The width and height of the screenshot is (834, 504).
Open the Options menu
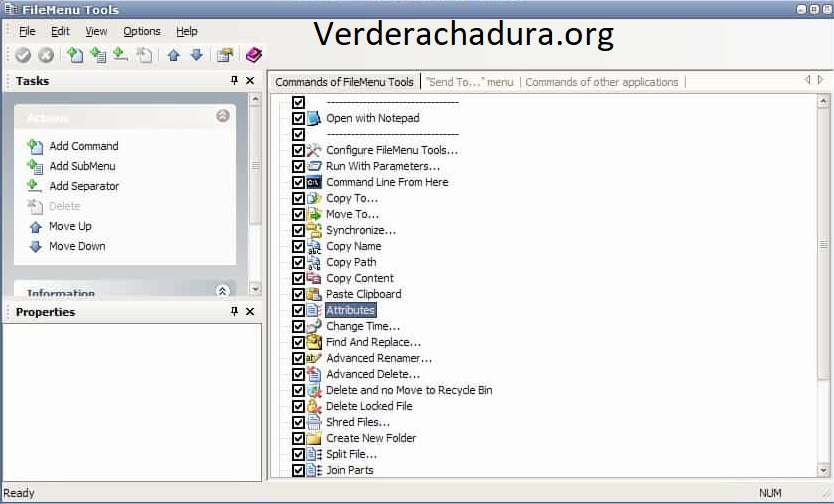[x=141, y=31]
